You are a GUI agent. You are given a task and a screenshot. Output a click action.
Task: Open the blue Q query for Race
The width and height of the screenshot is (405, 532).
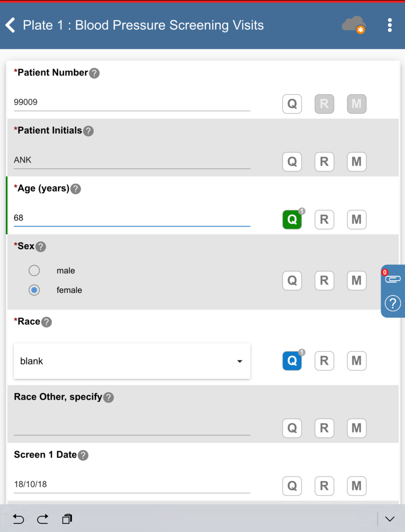point(292,361)
